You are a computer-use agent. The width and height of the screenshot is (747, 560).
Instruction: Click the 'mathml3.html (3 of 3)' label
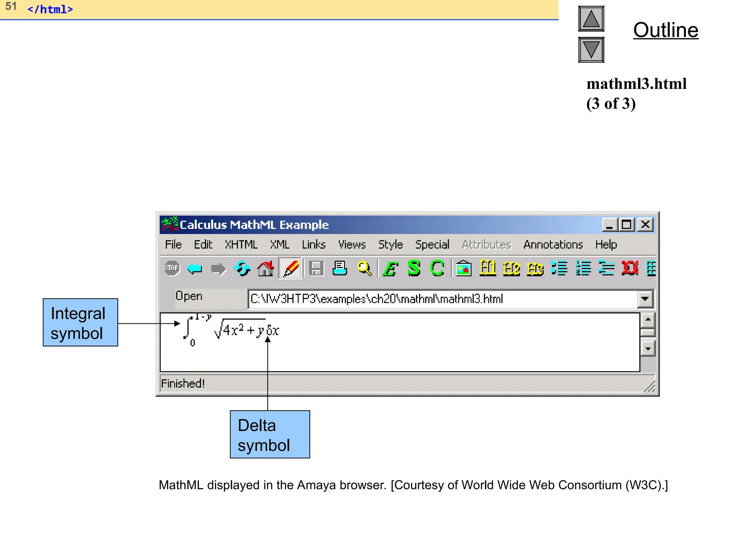[636, 94]
